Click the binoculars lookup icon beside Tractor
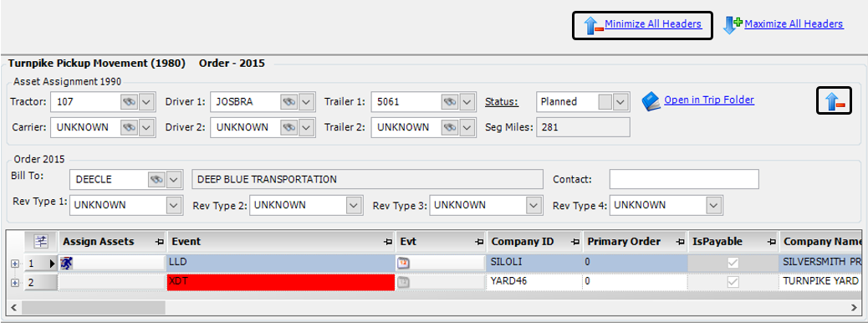The width and height of the screenshot is (868, 323). 129,102
